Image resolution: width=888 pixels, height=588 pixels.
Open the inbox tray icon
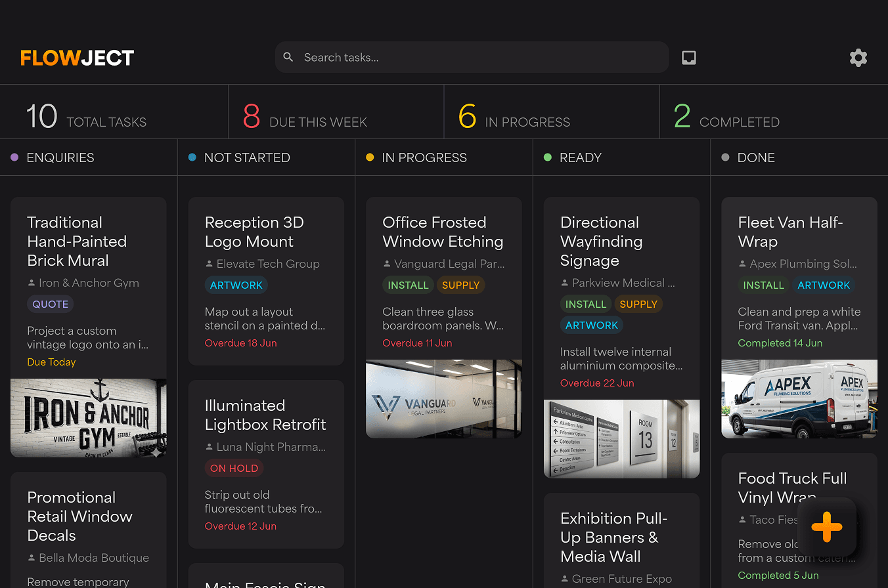pos(688,58)
